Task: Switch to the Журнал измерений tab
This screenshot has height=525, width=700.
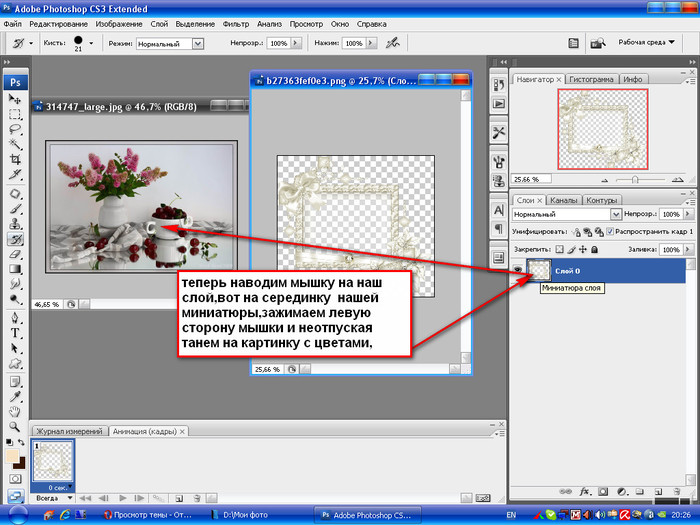Action: point(69,431)
